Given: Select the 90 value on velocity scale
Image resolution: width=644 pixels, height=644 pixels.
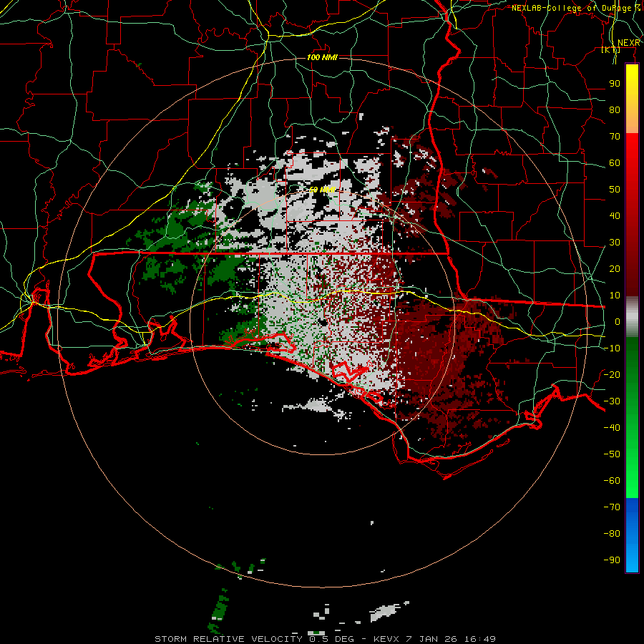Looking at the screenshot, I should point(615,84).
